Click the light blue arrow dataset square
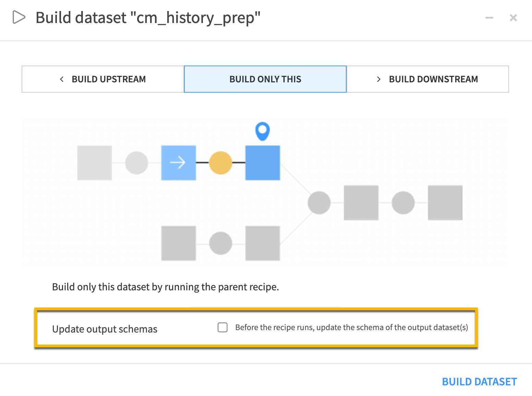 tap(179, 163)
